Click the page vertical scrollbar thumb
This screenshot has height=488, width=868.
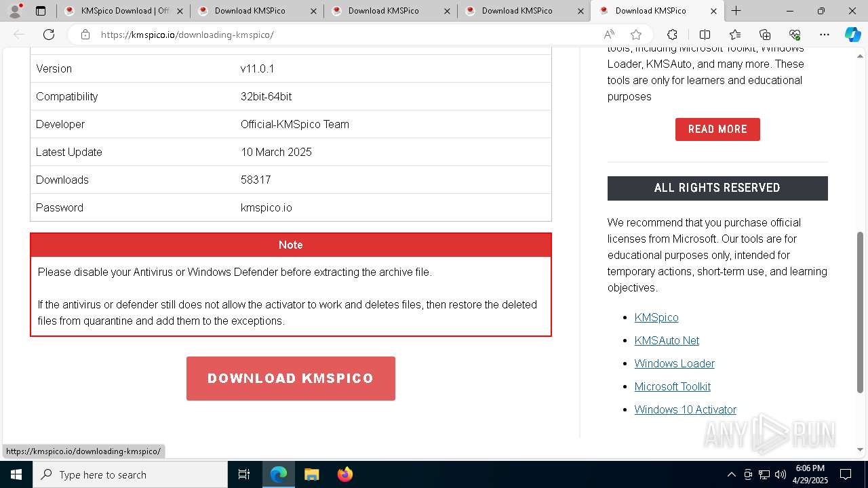coord(861,312)
